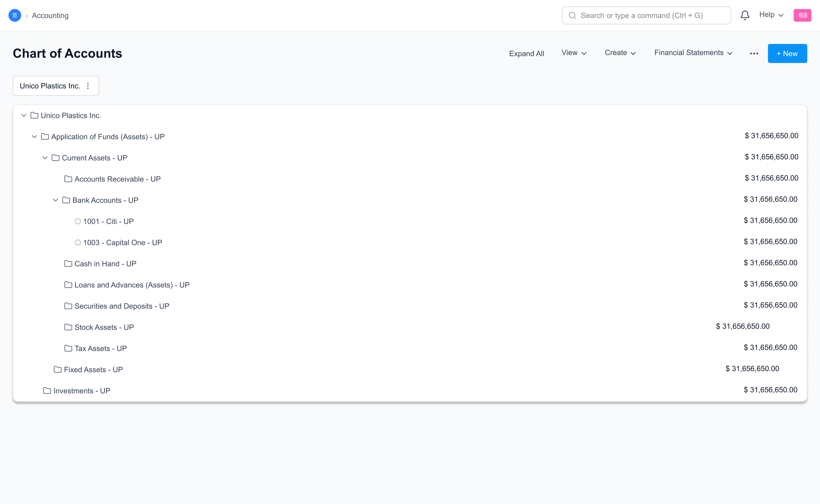Collapse the Unico Plastics Inc. root node
The image size is (820, 504).
coord(24,115)
